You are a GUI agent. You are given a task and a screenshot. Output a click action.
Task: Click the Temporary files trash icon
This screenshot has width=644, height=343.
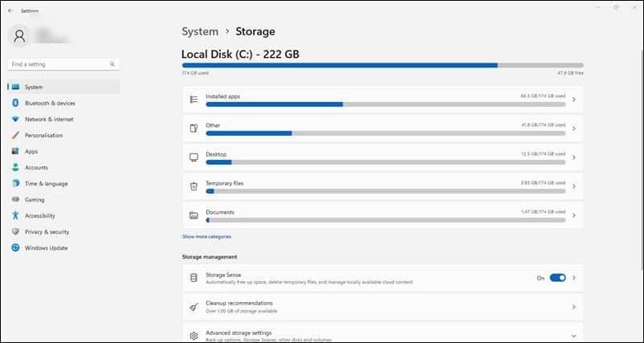(194, 186)
